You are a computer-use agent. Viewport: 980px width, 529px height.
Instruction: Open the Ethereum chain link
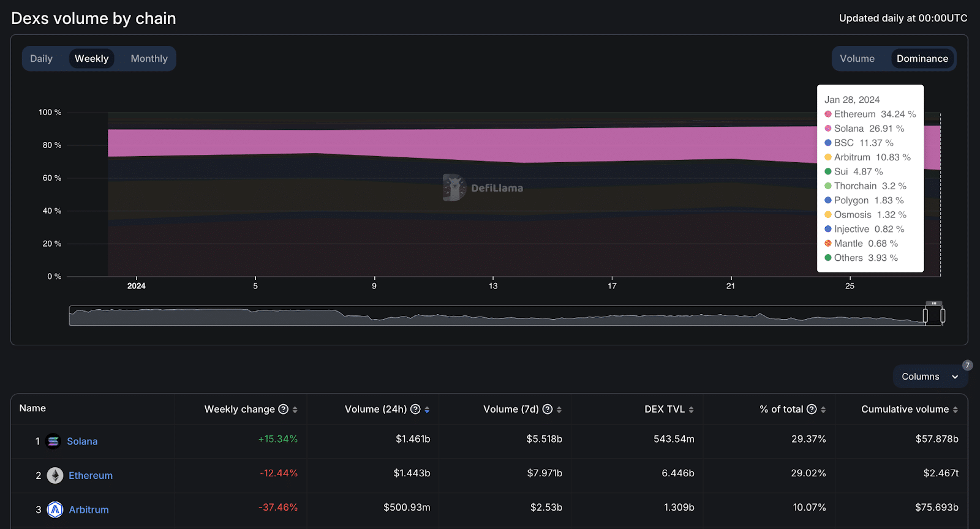point(91,476)
